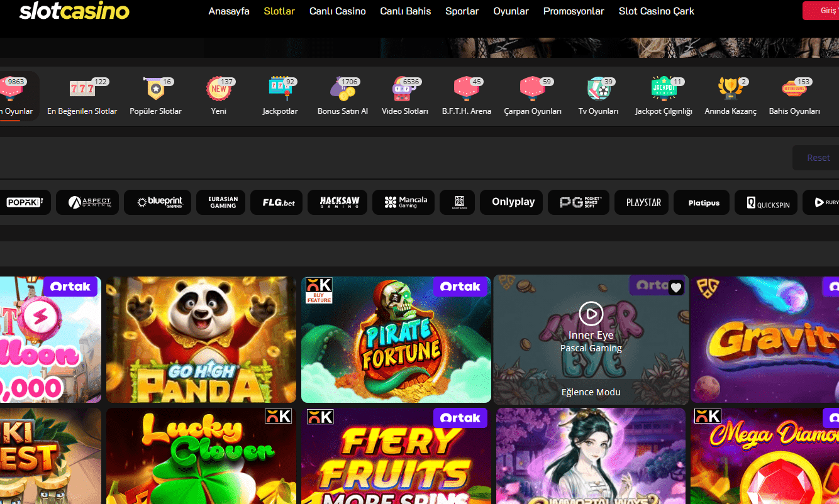Filter games by Onlyplay provider

coord(511,202)
